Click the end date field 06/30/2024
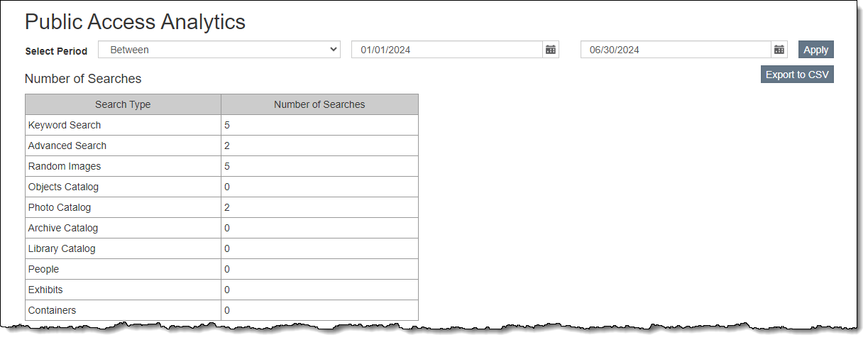This screenshot has width=868, height=340. pyautogui.click(x=674, y=50)
